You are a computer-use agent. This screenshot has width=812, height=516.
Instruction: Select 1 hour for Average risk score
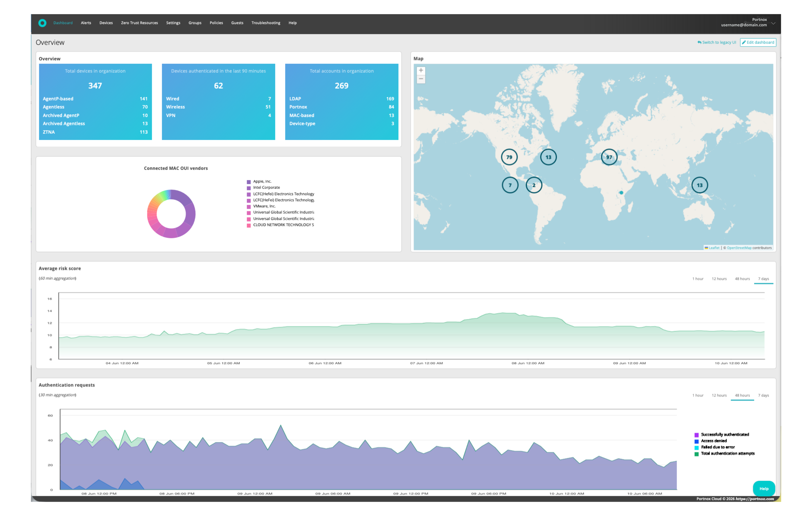tap(698, 279)
